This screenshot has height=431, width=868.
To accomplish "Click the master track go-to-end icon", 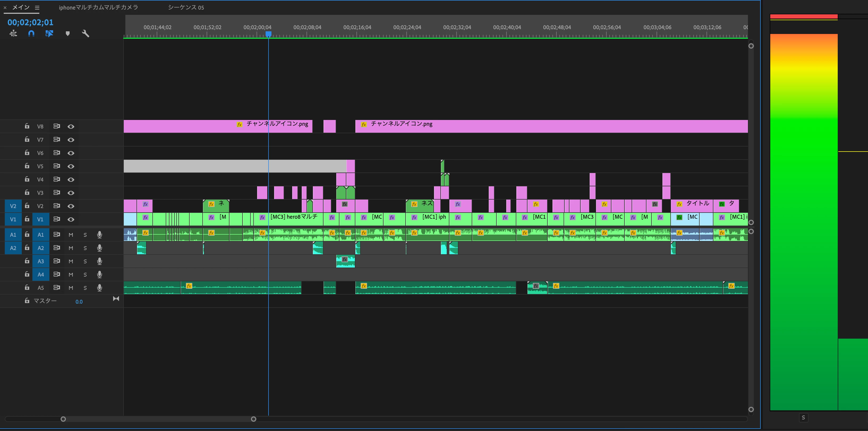I will click(x=116, y=299).
